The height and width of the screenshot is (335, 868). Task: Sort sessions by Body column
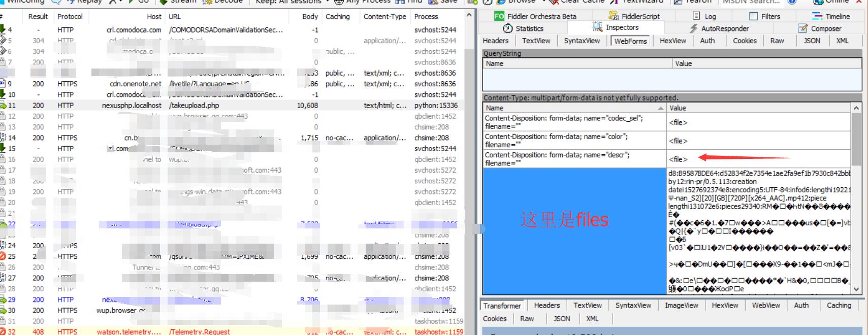point(310,17)
